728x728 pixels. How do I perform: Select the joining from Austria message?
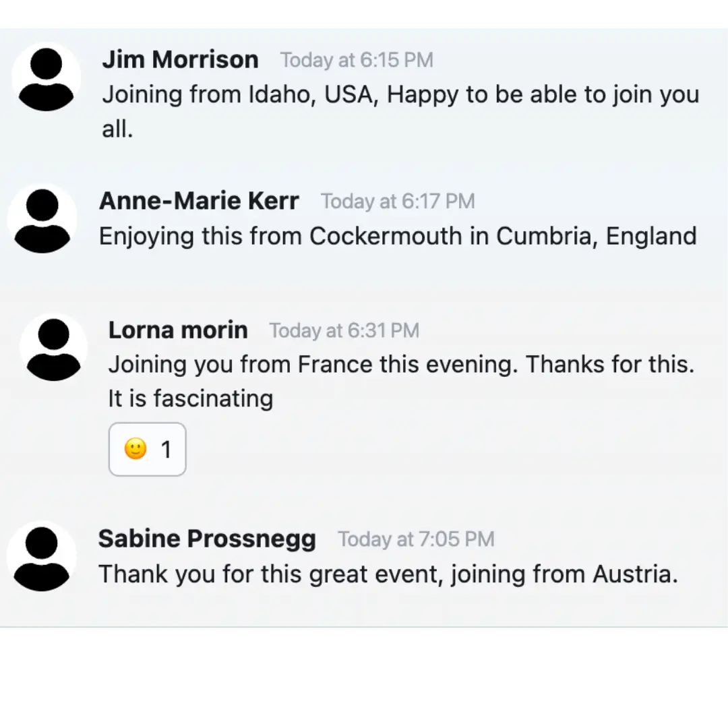click(388, 574)
